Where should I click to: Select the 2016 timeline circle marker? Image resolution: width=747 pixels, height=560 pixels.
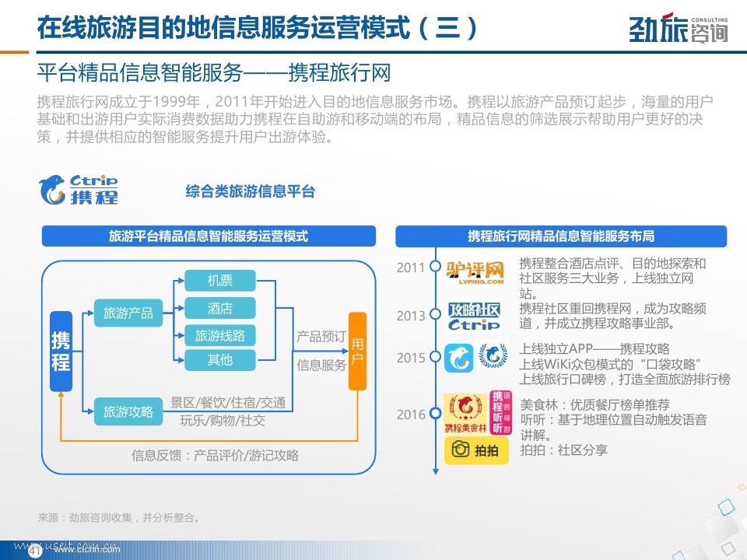pos(436,413)
